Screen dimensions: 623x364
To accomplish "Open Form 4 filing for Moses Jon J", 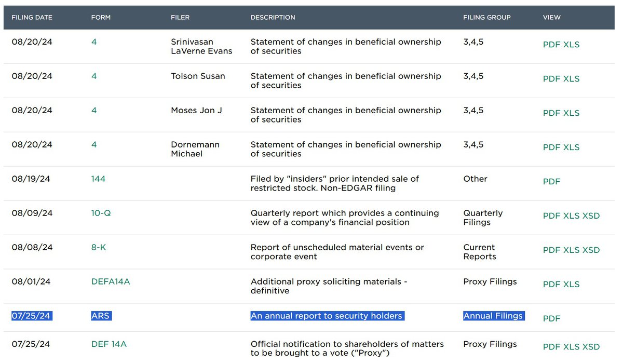I will 94,111.
